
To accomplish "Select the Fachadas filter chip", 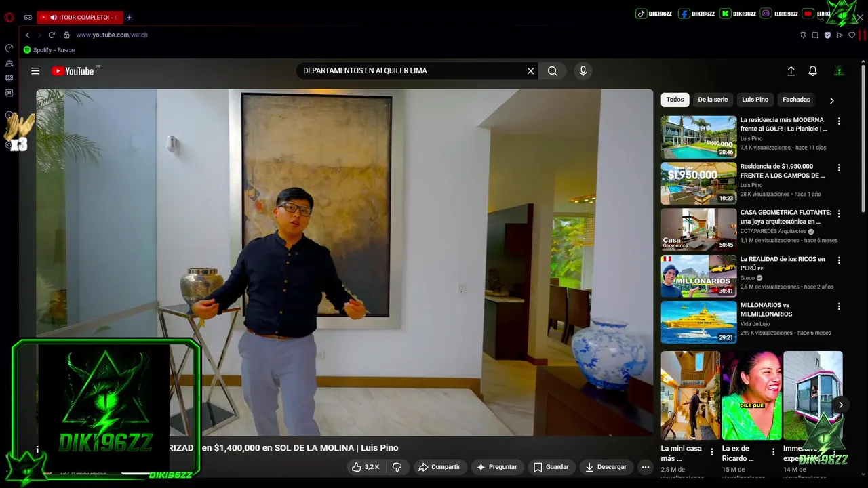I will pyautogui.click(x=796, y=100).
